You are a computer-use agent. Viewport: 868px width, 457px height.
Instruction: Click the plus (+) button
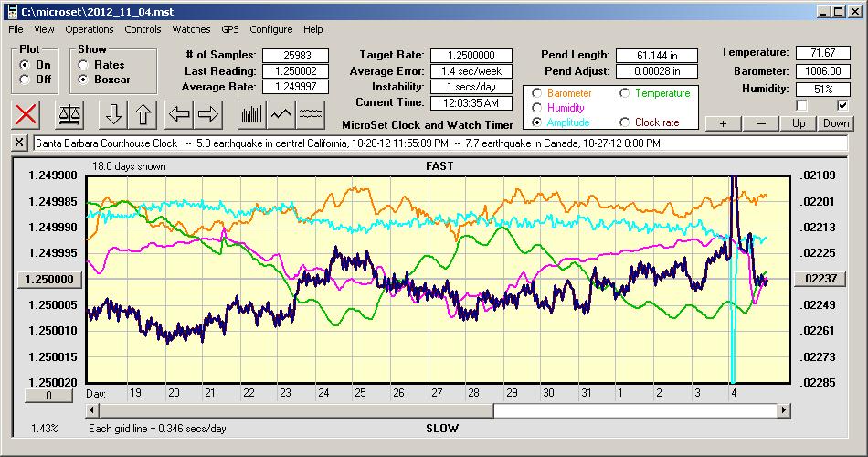click(x=723, y=122)
